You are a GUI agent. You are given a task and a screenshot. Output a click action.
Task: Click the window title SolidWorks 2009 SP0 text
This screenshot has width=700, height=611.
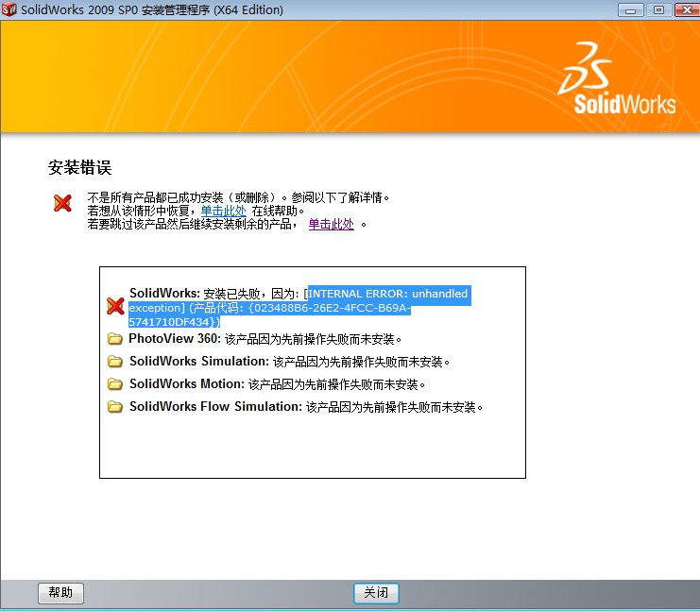pyautogui.click(x=152, y=9)
